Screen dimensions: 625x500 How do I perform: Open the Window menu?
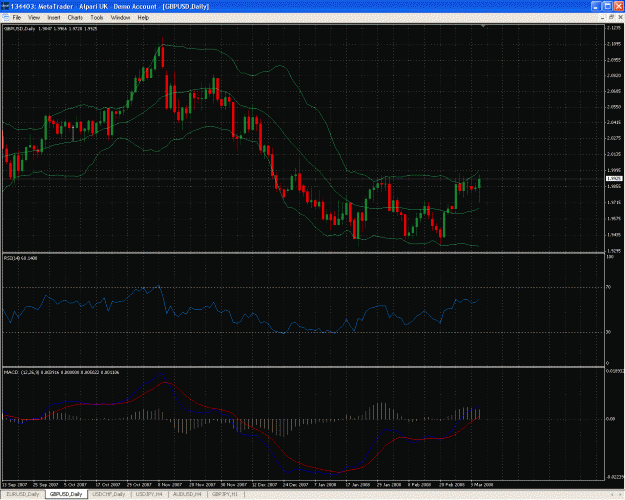coord(120,18)
